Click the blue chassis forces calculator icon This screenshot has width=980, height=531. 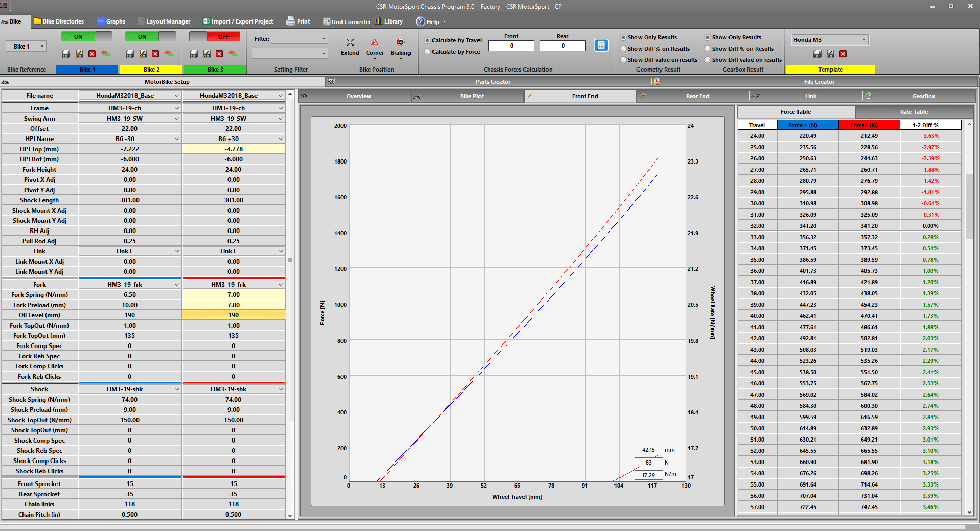pyautogui.click(x=601, y=45)
